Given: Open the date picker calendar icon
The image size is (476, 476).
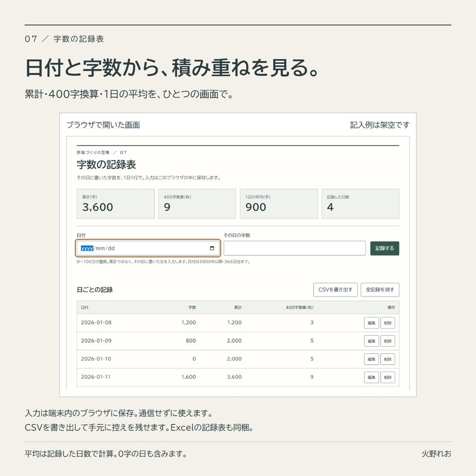Looking at the screenshot, I should tap(212, 248).
